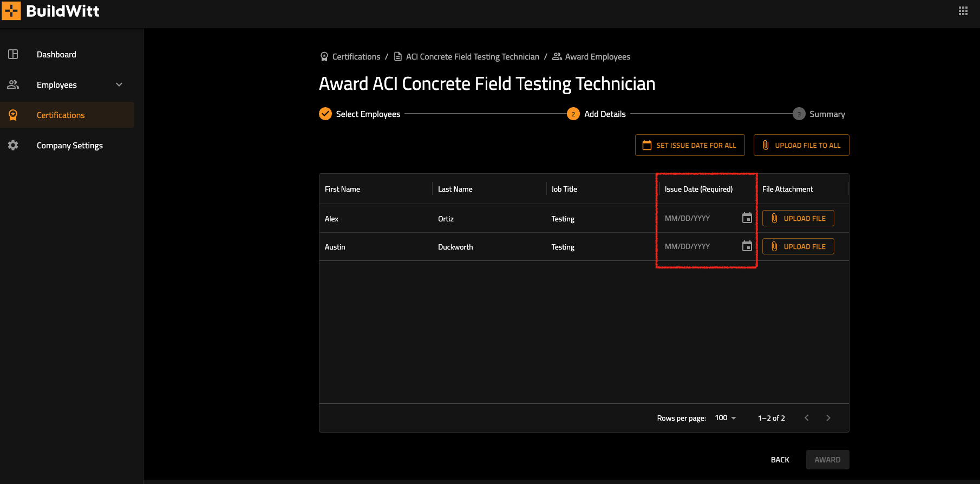The width and height of the screenshot is (980, 484).
Task: Expand the Employees sidebar submenu chevron
Action: [x=119, y=84]
